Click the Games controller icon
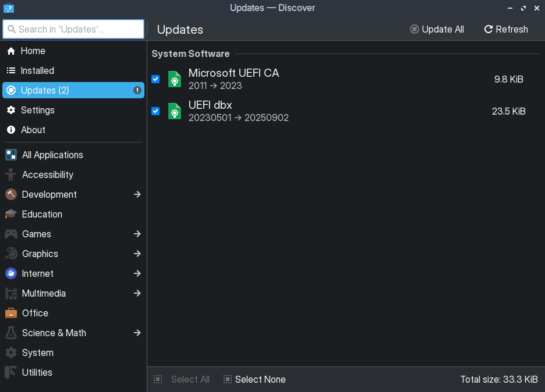Viewport: 545px width, 392px height. 11,234
